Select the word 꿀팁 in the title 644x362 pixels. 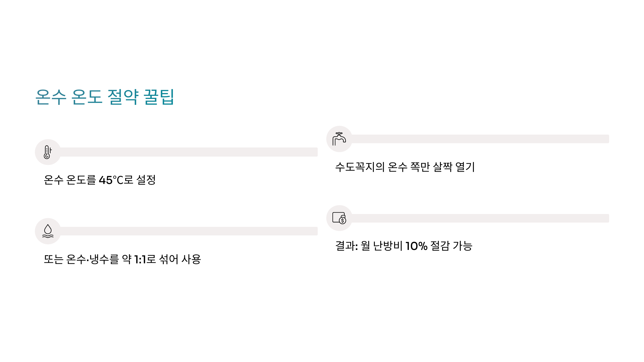click(x=159, y=97)
